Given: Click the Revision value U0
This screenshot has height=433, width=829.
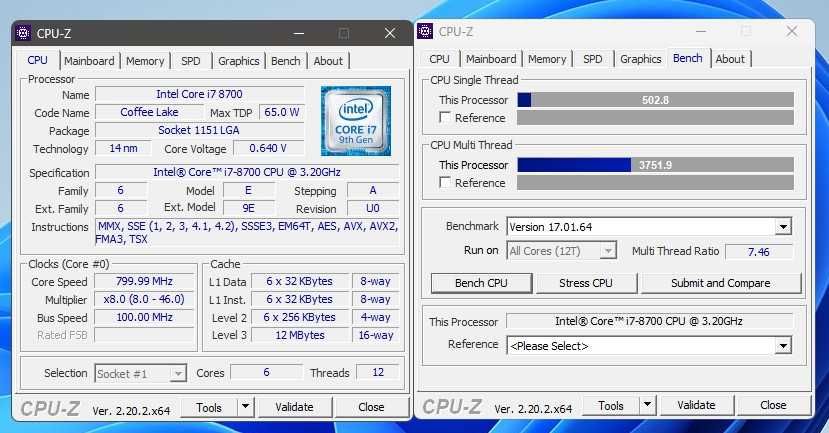Looking at the screenshot, I should (x=373, y=208).
